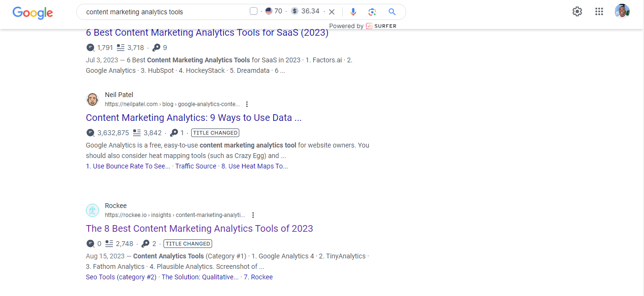The width and height of the screenshot is (644, 296).
Task: Open Google settings gear
Action: point(577,11)
